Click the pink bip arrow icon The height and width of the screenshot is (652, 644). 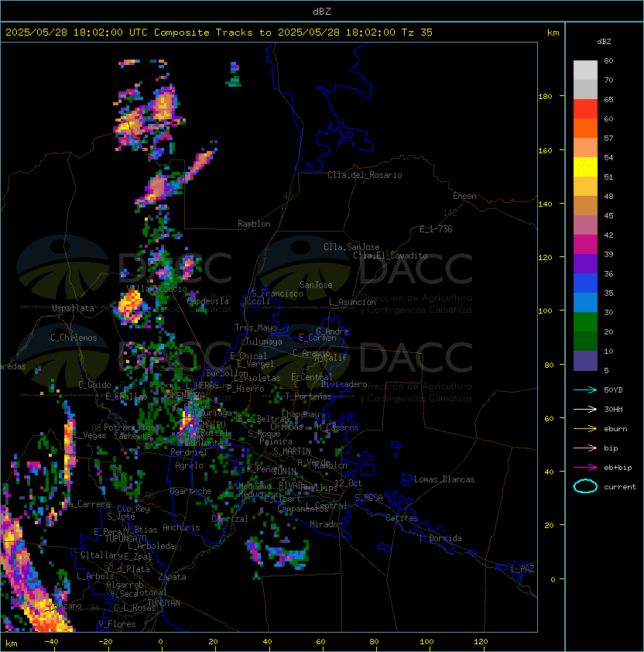tap(585, 448)
